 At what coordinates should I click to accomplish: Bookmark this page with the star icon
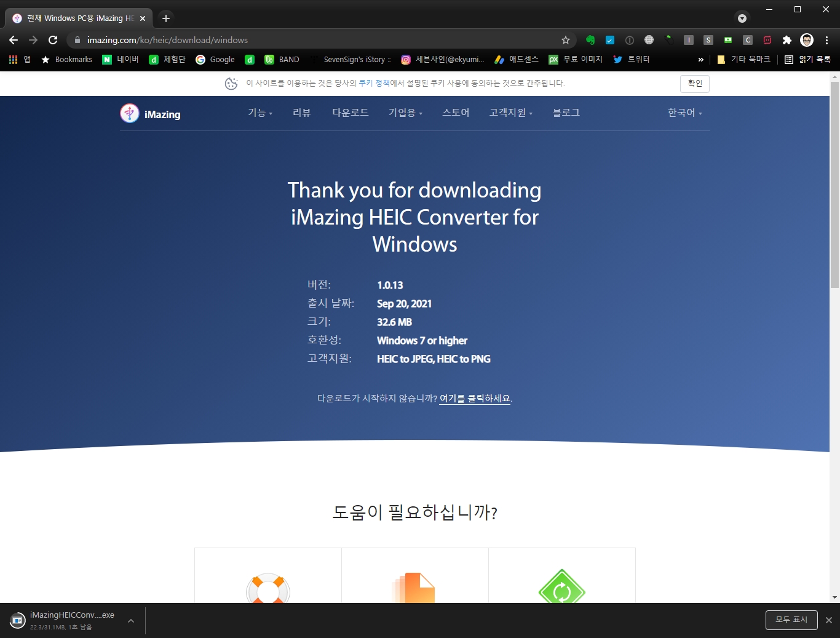tap(566, 40)
